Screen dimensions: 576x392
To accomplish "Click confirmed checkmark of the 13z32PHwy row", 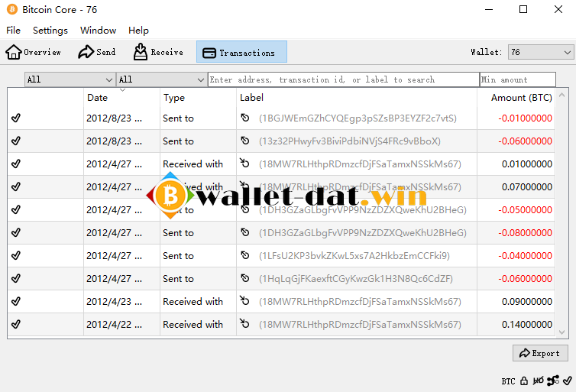I will point(16,141).
